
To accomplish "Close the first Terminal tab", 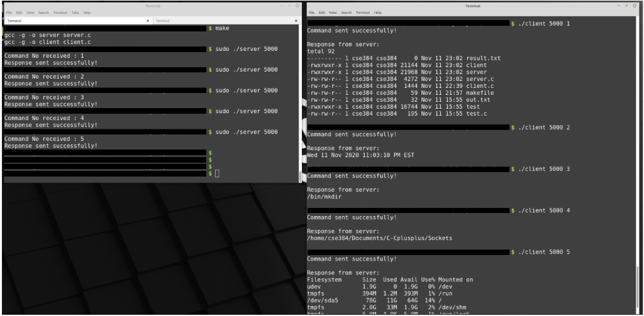I will click(148, 21).
